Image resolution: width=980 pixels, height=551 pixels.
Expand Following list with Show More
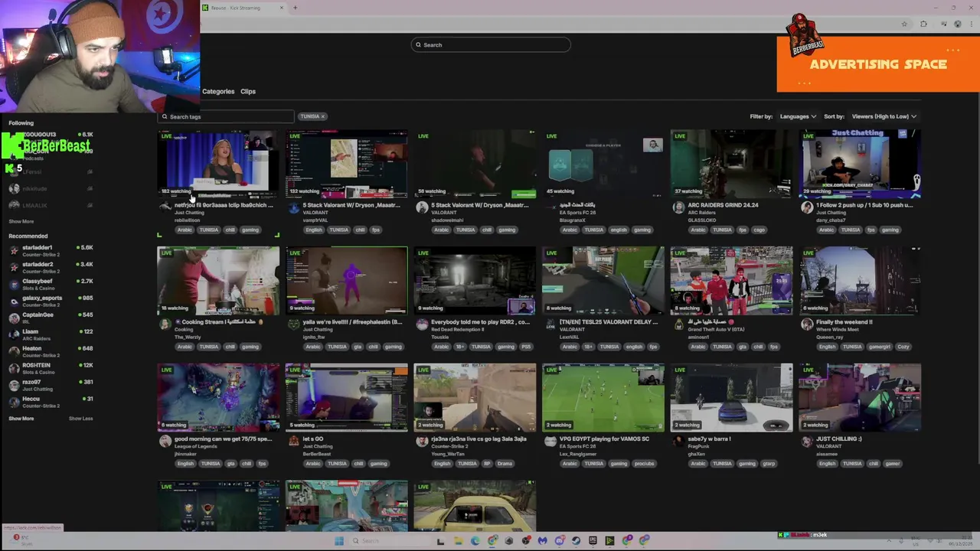pyautogui.click(x=21, y=222)
